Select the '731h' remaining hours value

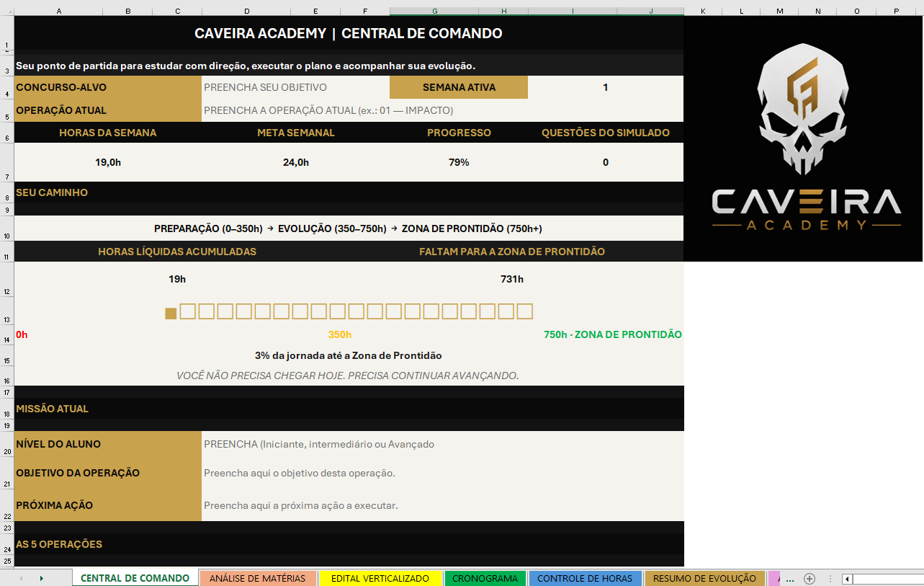click(x=512, y=279)
